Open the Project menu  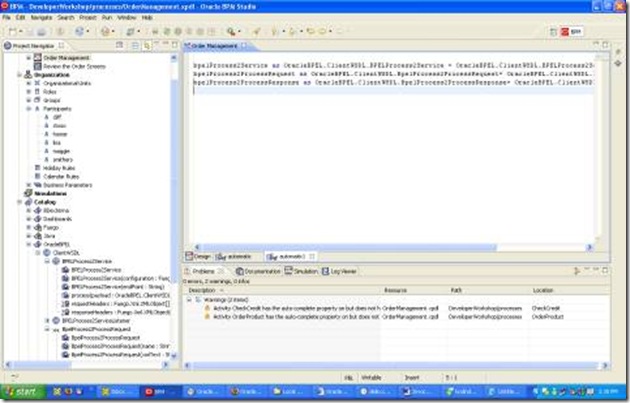point(88,18)
